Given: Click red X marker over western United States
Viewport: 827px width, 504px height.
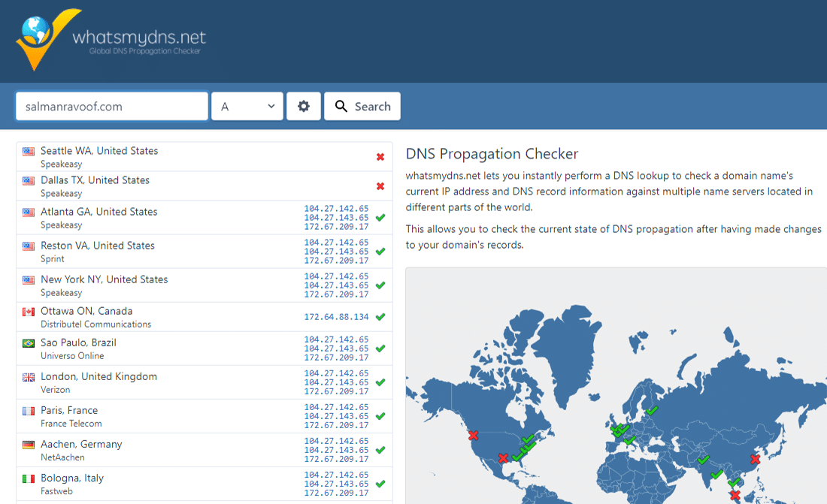Looking at the screenshot, I should click(x=474, y=435).
